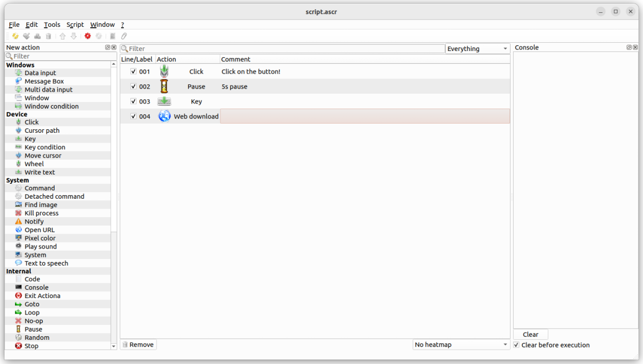Click the Web download globe icon in row 004
This screenshot has width=643, height=364.
(164, 116)
